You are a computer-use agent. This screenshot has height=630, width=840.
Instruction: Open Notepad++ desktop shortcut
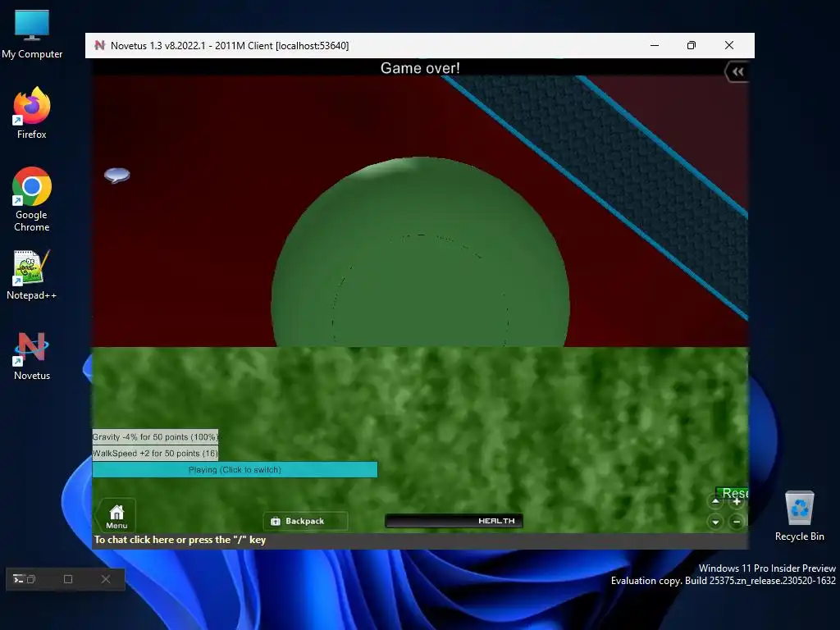(32, 275)
